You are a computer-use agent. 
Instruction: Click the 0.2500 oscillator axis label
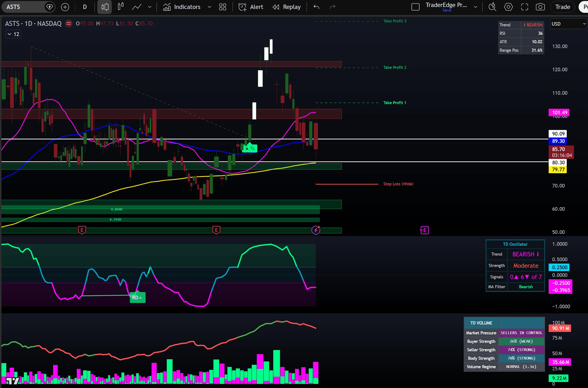tap(559, 267)
